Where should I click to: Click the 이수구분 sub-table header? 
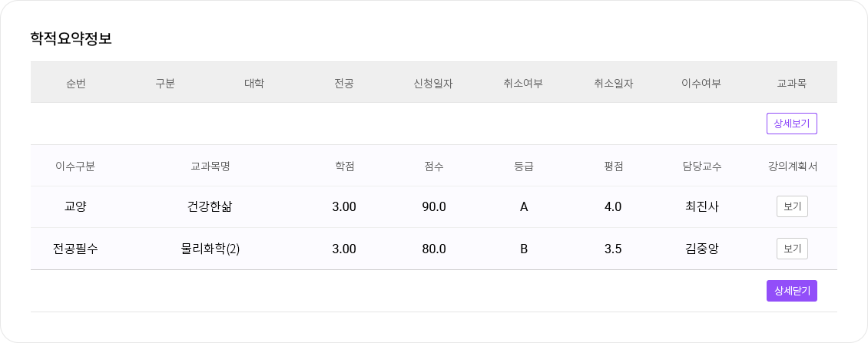(x=75, y=166)
